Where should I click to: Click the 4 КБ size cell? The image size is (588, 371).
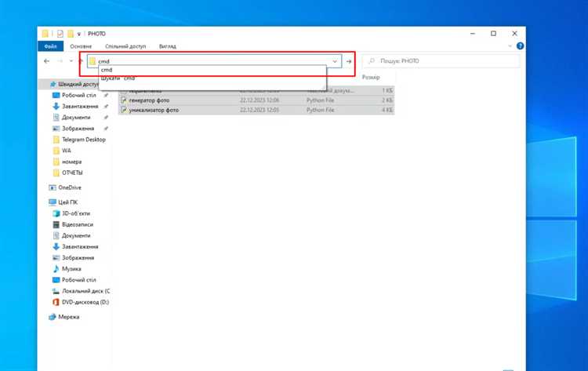click(x=387, y=111)
